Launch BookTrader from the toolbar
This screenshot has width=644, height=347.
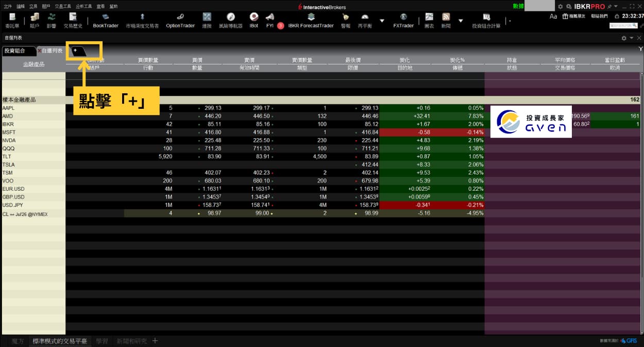tap(106, 21)
